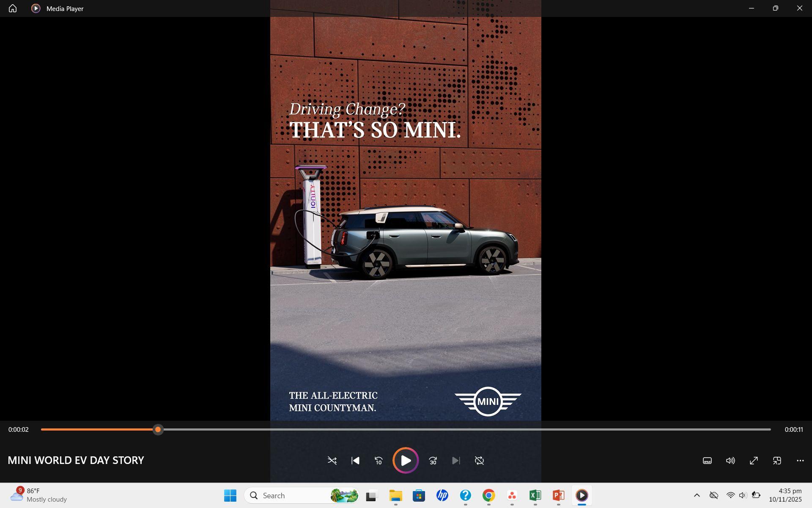Skip forward 30 seconds

(433, 461)
